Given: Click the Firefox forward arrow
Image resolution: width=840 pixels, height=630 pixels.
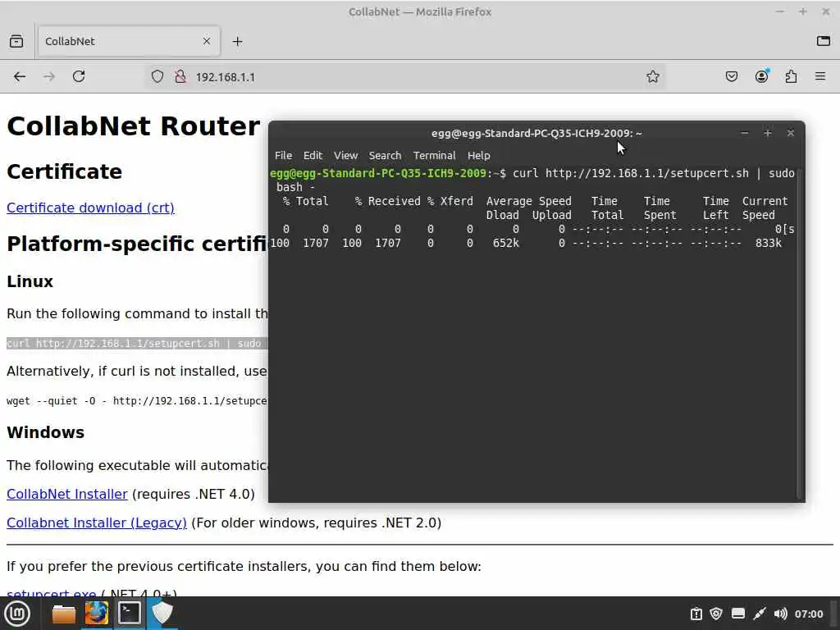Looking at the screenshot, I should tap(48, 76).
